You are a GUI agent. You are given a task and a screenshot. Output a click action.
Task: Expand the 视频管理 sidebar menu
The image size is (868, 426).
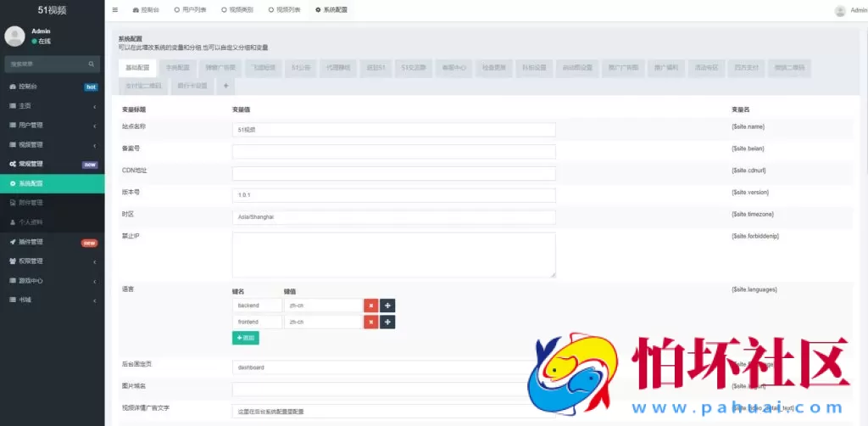point(52,144)
